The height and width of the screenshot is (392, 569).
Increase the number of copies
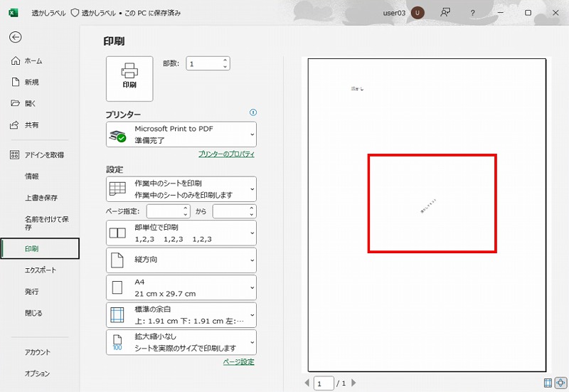[225, 60]
